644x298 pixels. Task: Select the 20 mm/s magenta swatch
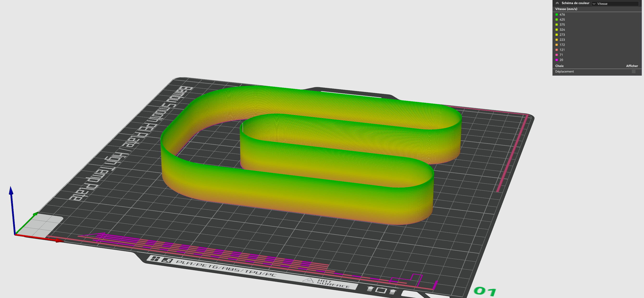(x=557, y=60)
